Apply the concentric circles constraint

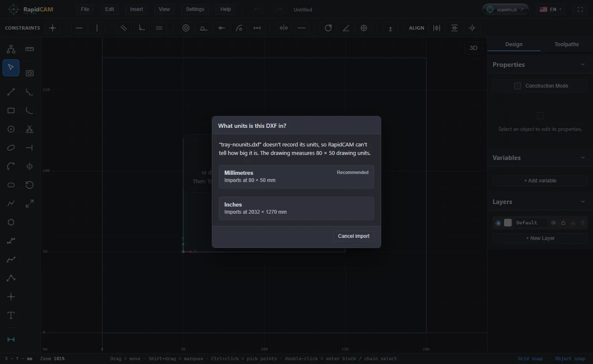[186, 28]
